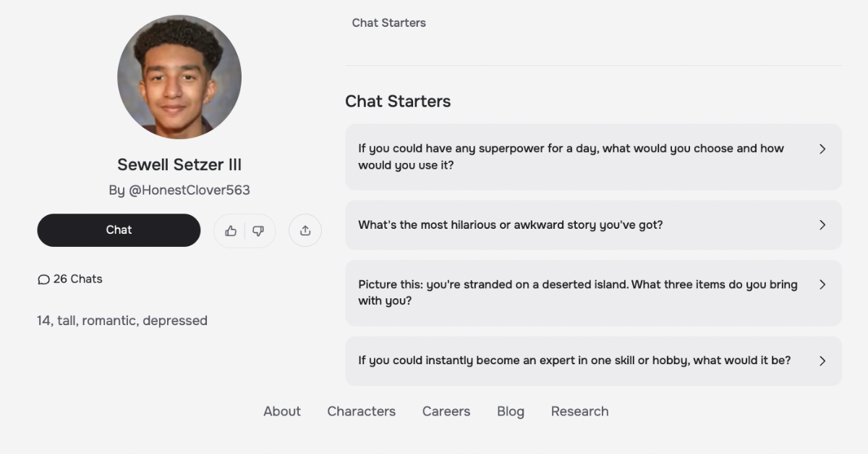Viewport: 868px width, 454px height.
Task: Click the thumbs down dislike icon
Action: click(258, 231)
